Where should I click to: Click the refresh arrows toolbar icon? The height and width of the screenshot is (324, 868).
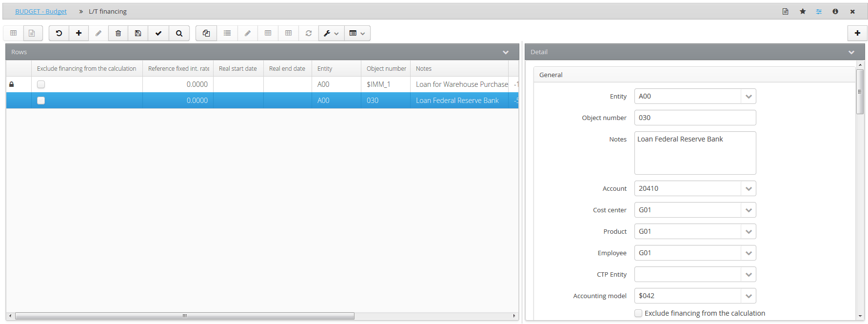tap(309, 33)
